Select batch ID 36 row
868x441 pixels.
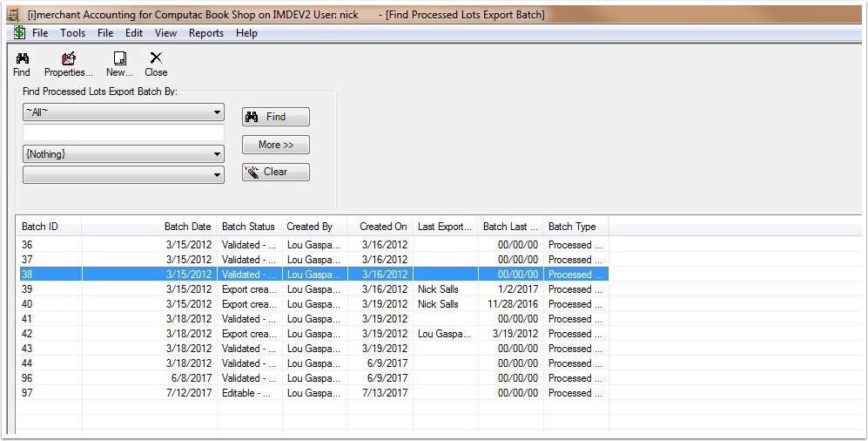(313, 245)
